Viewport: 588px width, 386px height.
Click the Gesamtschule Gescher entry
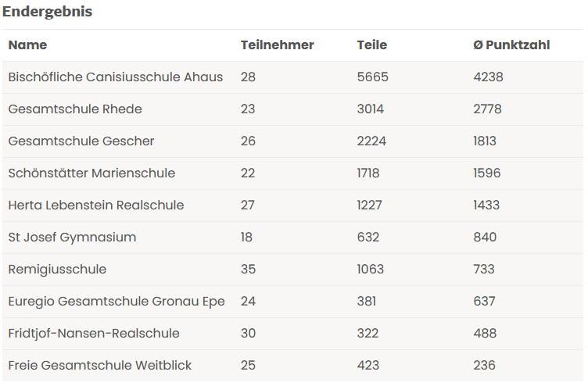[81, 141]
